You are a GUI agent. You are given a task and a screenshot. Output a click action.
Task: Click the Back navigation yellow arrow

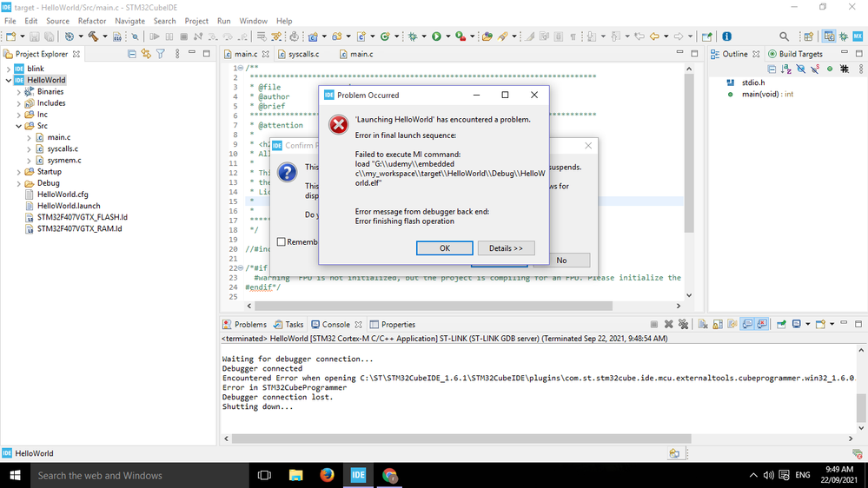pyautogui.click(x=654, y=36)
